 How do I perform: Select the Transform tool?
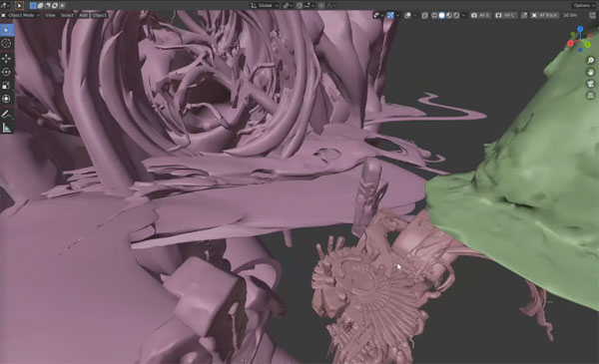click(6, 99)
